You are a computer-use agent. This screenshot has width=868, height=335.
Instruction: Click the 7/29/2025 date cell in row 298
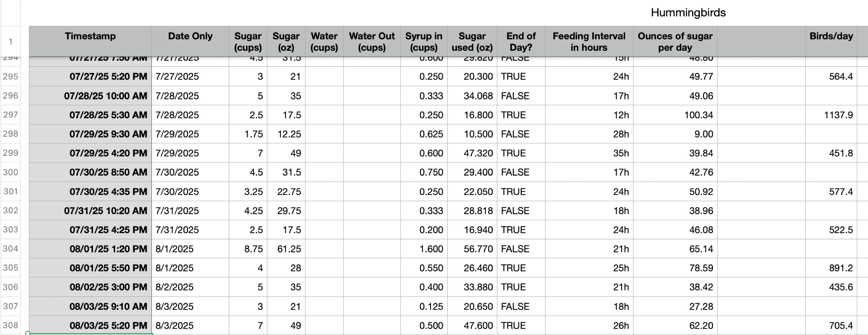tap(190, 134)
